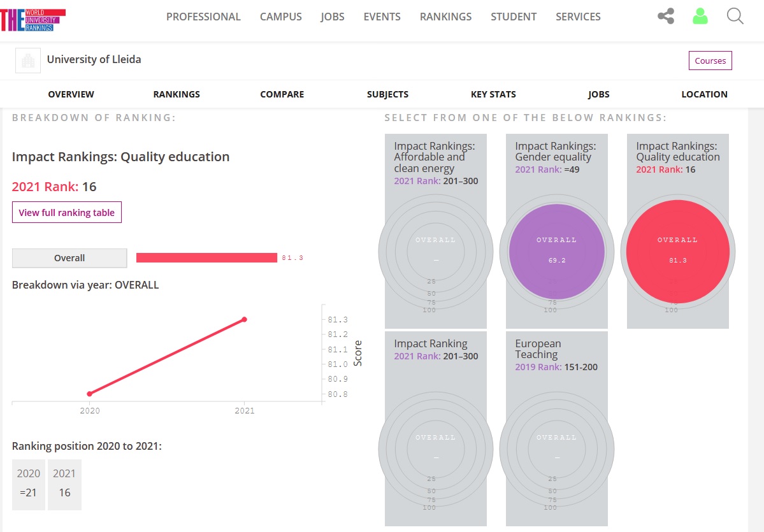The width and height of the screenshot is (764, 532).
Task: Click the University of Lleida building placeholder icon
Action: 28,61
